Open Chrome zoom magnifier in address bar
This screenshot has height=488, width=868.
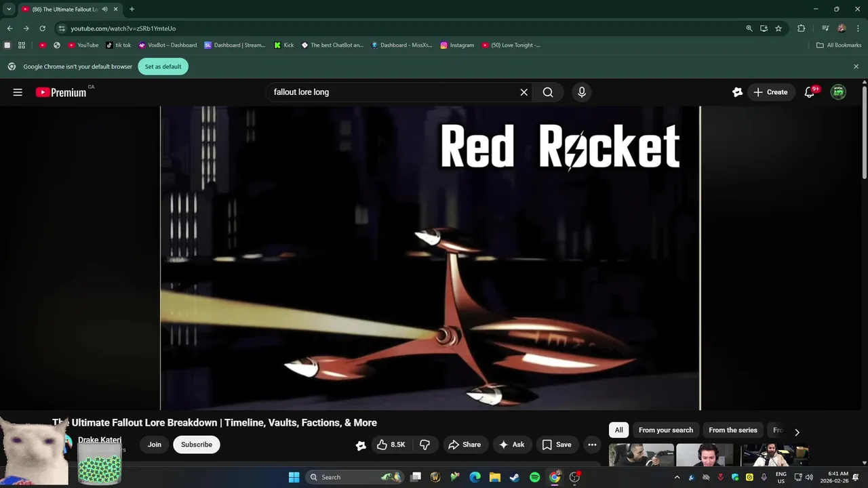(x=749, y=28)
